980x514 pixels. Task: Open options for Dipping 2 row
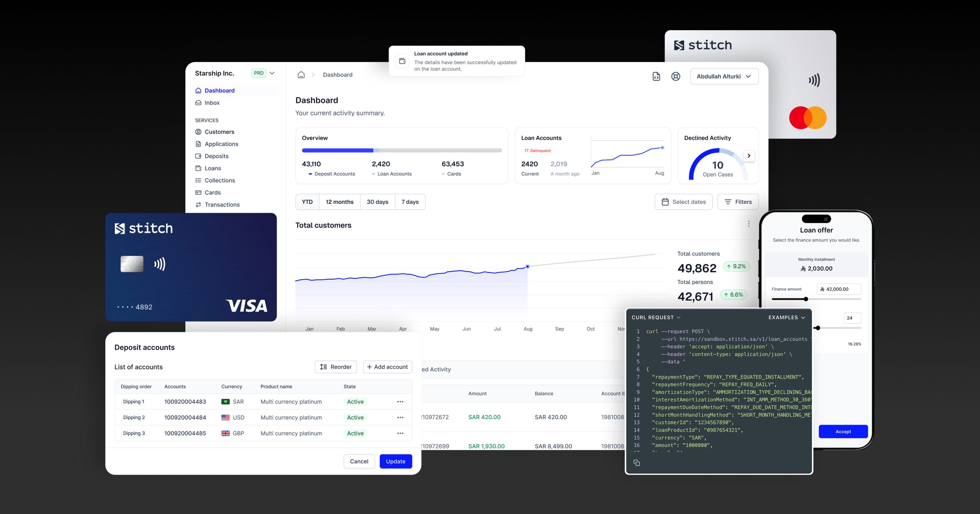coord(400,418)
